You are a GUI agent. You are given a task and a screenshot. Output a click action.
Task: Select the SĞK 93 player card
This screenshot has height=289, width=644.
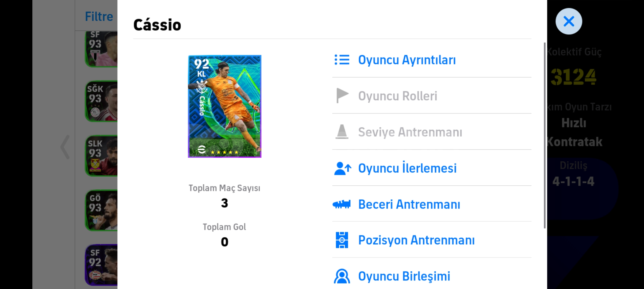click(101, 101)
